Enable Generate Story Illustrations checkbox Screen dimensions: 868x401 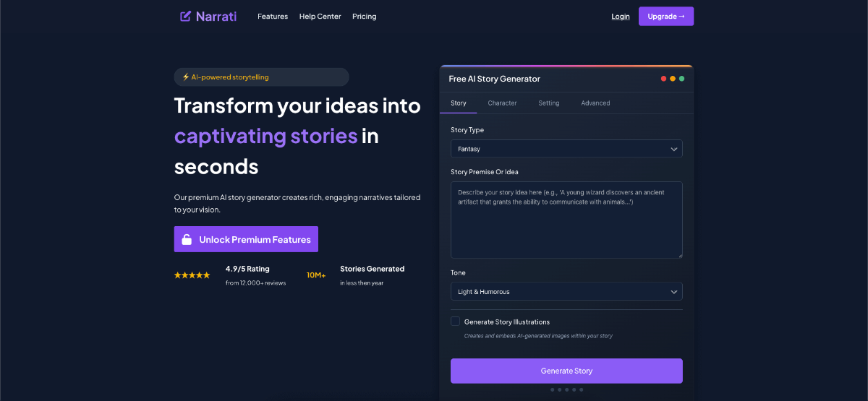[455, 321]
